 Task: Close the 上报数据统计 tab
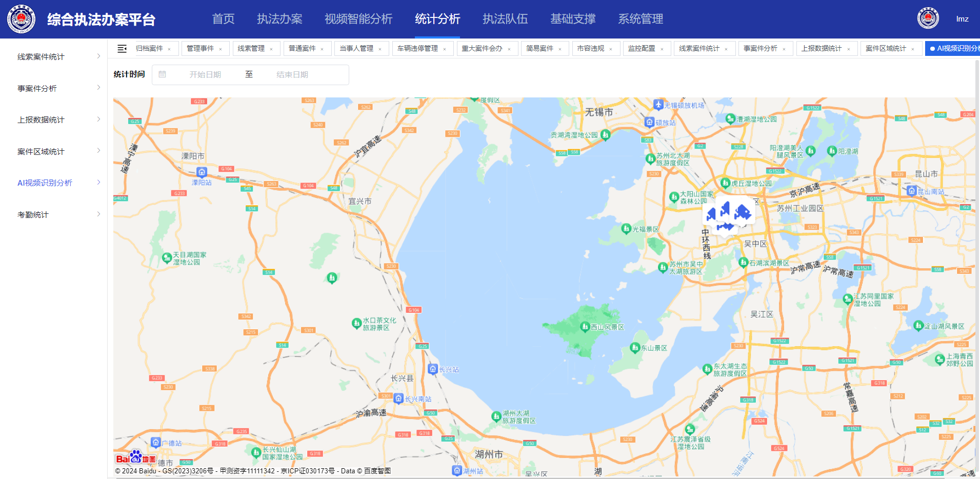click(849, 49)
